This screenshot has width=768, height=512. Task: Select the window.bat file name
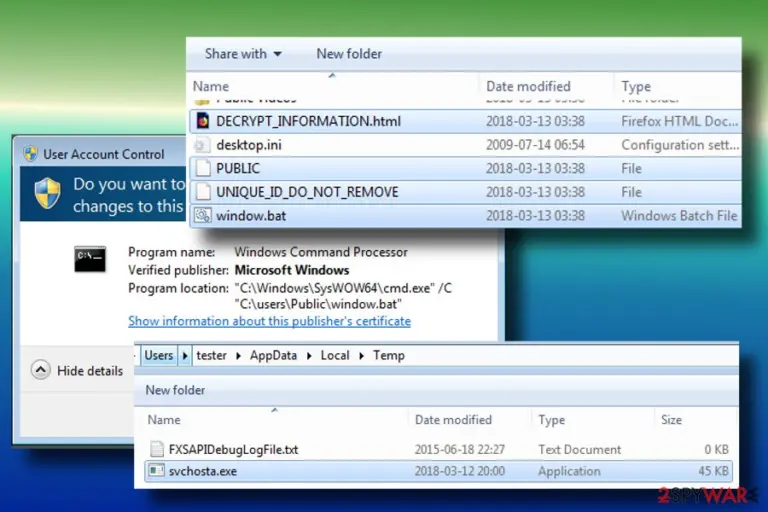pyautogui.click(x=251, y=216)
